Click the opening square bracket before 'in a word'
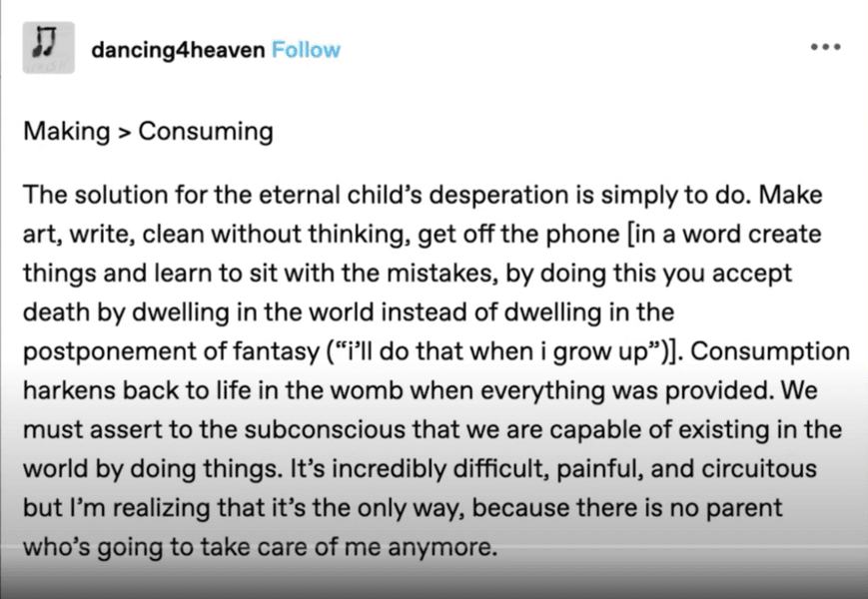This screenshot has width=868, height=599. (x=630, y=235)
